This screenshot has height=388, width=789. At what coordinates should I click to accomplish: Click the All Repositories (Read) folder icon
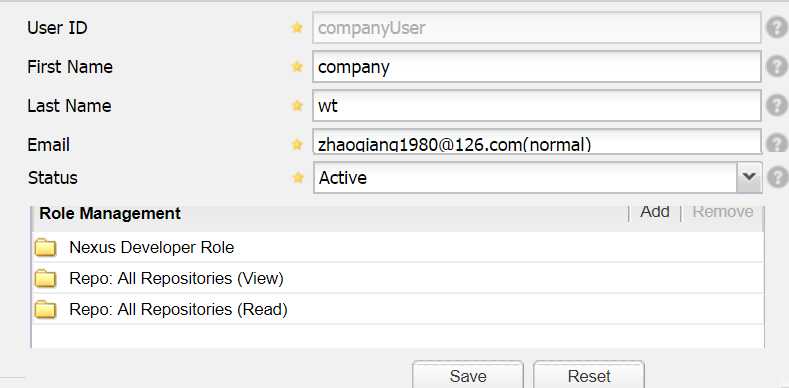coord(45,309)
